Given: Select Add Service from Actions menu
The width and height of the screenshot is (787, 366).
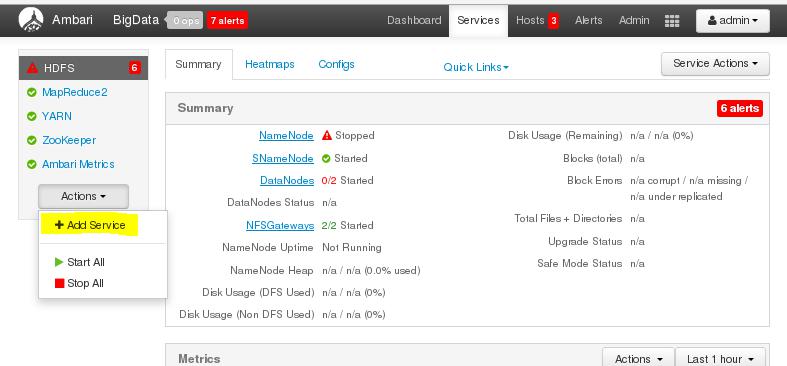Looking at the screenshot, I should [x=89, y=225].
